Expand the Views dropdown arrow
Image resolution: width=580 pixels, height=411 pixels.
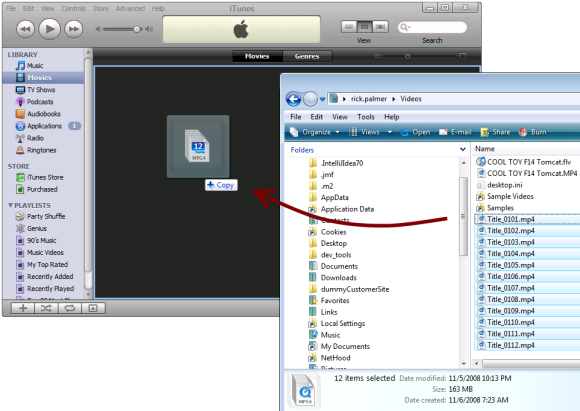390,132
